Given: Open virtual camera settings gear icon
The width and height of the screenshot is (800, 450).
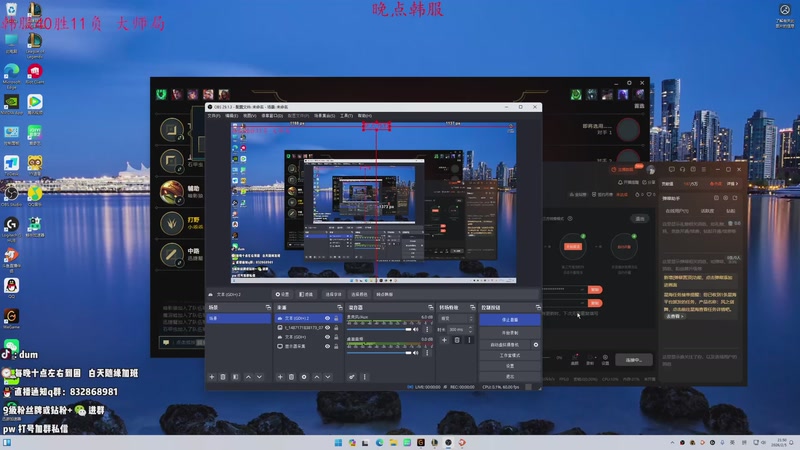Looking at the screenshot, I should coord(536,344).
